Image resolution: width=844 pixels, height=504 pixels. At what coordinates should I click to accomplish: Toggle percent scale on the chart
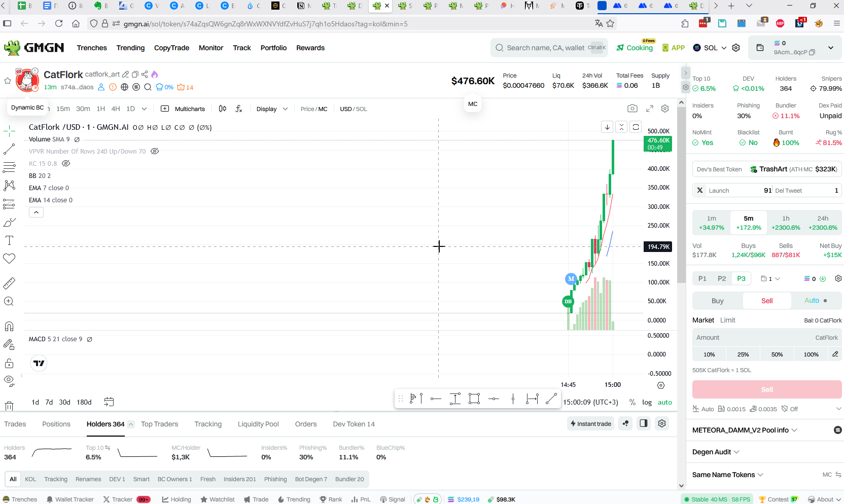[x=632, y=402]
